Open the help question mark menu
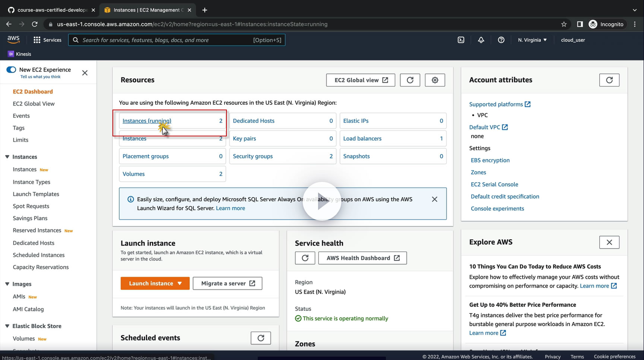 click(x=501, y=40)
